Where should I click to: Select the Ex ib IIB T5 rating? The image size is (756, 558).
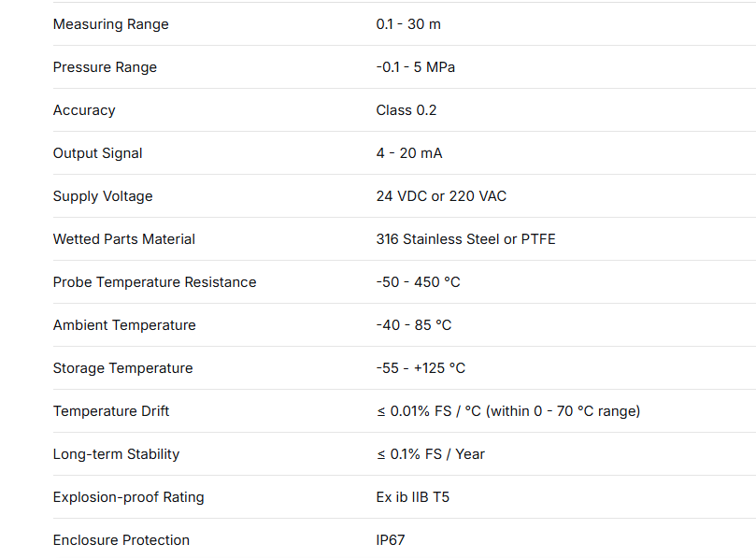point(413,497)
